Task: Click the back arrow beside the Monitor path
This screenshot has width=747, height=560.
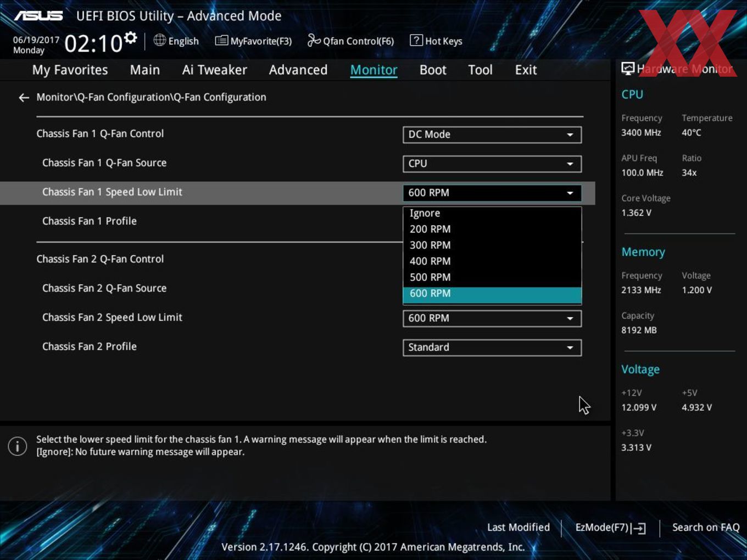Action: (24, 98)
